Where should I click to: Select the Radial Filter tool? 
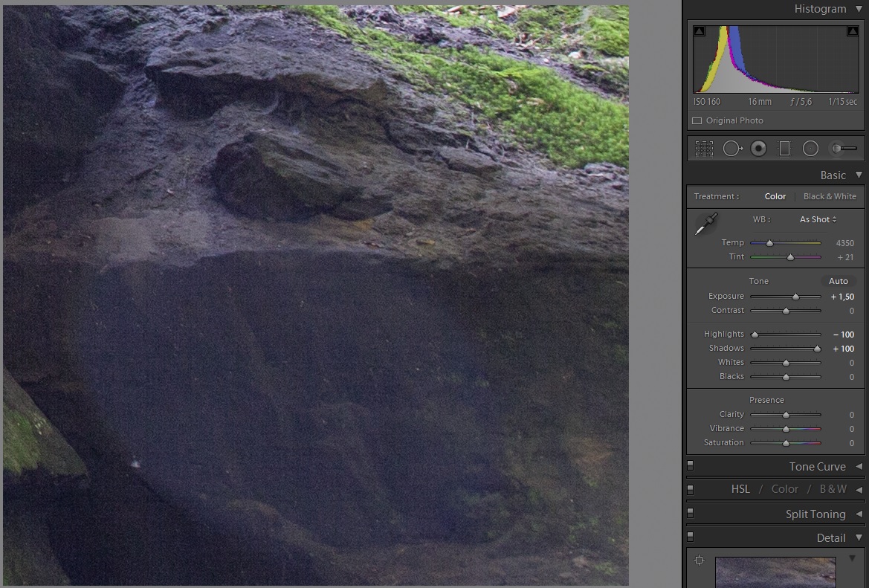point(811,149)
